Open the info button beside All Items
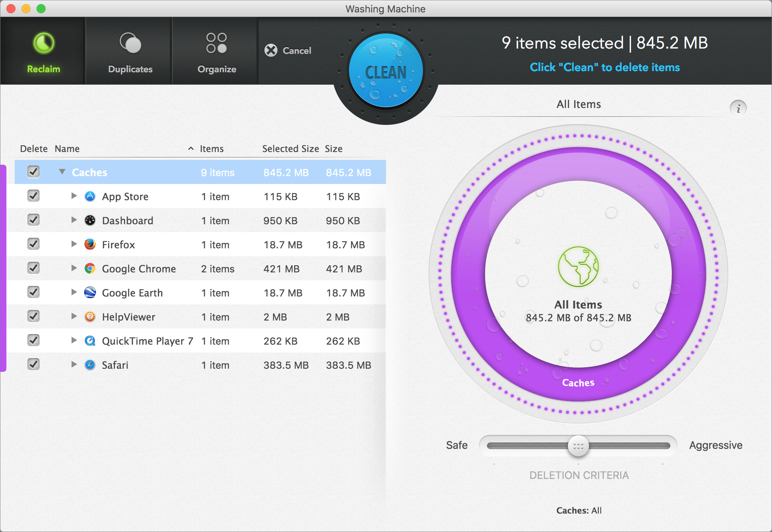The width and height of the screenshot is (772, 532). click(738, 108)
